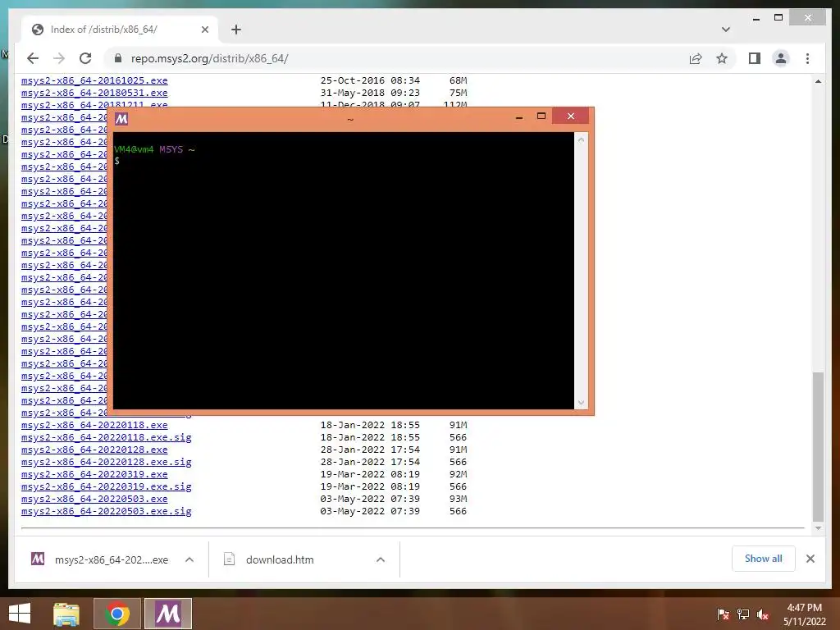This screenshot has width=840, height=630.
Task: Click size text 68M
Action: click(458, 80)
